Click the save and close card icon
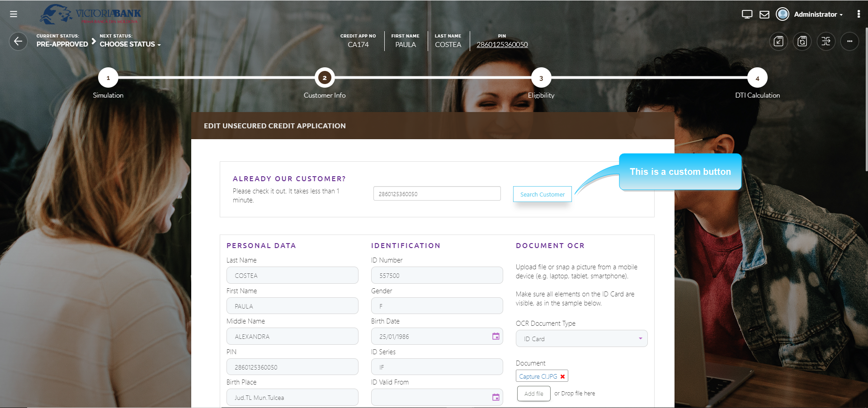 click(778, 42)
